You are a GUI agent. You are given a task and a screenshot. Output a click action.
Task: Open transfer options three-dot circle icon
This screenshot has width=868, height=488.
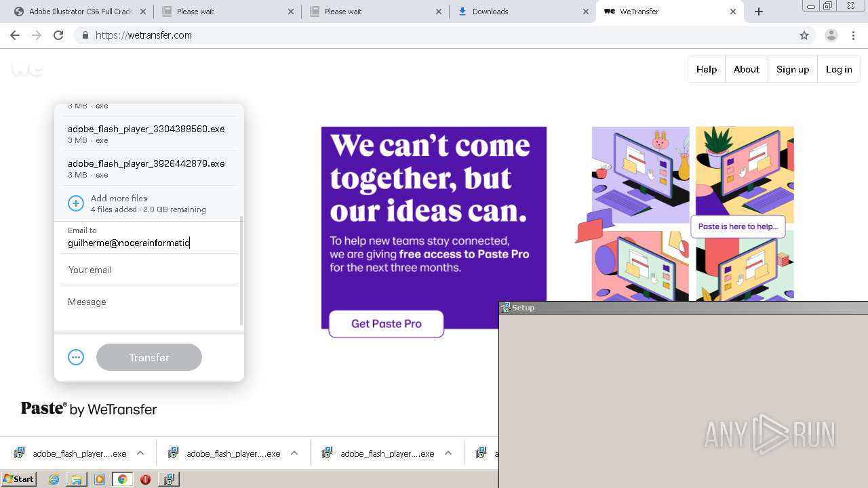pos(76,357)
